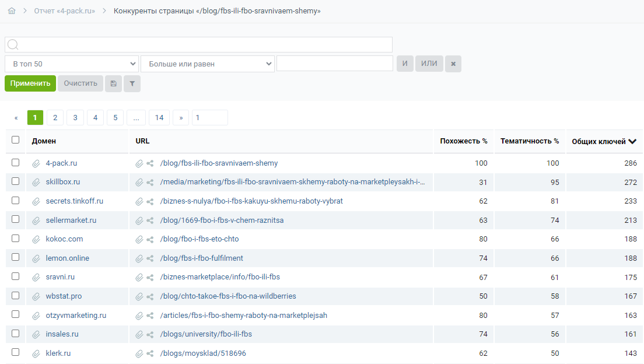Open the save filter floppy icon
Screen dimensions: 644x364
(x=113, y=83)
